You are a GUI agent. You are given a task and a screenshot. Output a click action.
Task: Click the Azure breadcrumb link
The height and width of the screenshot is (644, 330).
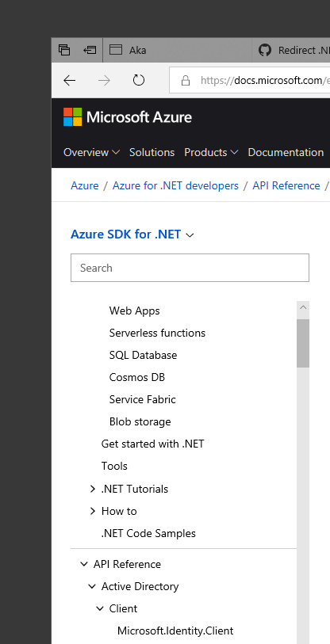pos(85,185)
